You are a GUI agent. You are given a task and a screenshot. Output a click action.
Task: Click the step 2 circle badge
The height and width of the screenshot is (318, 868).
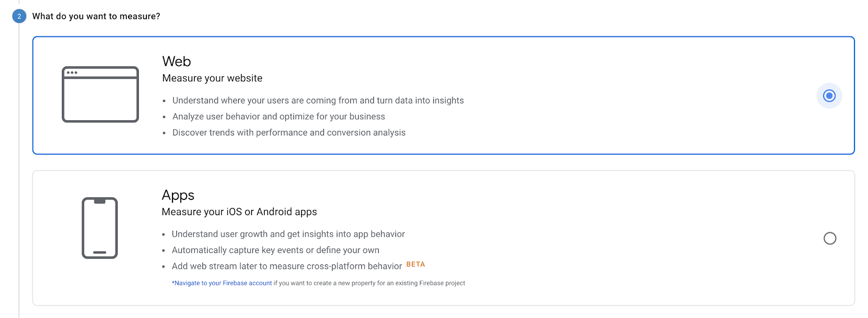click(19, 16)
